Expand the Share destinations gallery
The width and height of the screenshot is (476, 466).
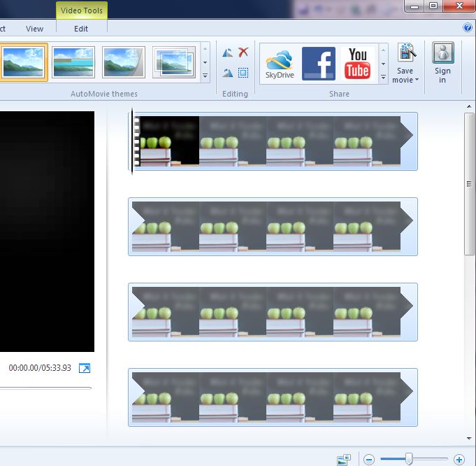pyautogui.click(x=383, y=76)
